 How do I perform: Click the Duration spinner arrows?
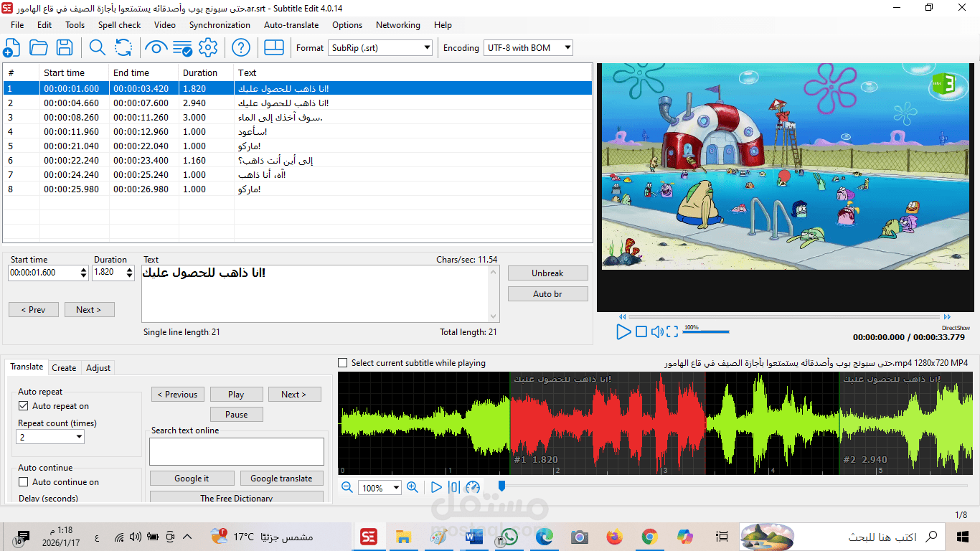[x=130, y=273]
